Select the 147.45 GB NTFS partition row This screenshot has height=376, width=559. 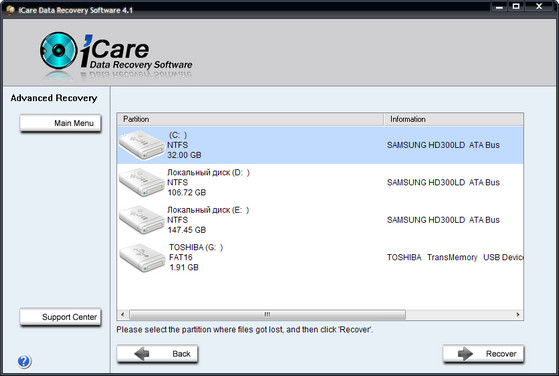tap(320, 220)
